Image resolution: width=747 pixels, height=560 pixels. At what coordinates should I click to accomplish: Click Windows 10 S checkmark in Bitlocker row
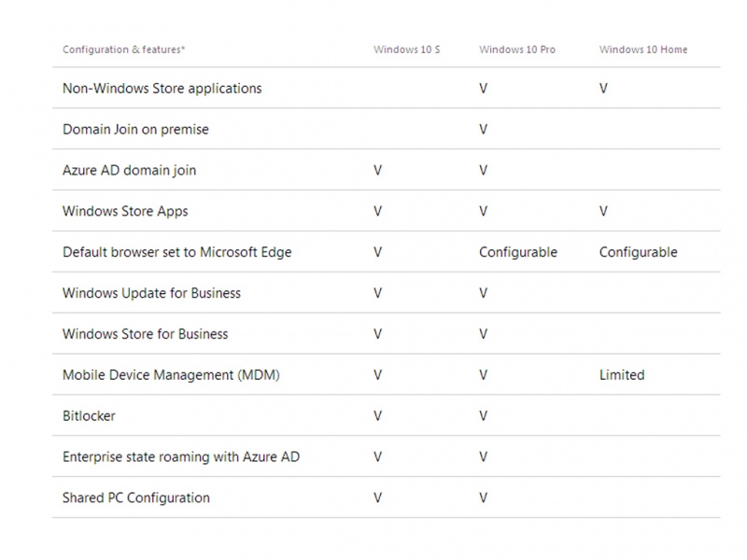tap(377, 416)
